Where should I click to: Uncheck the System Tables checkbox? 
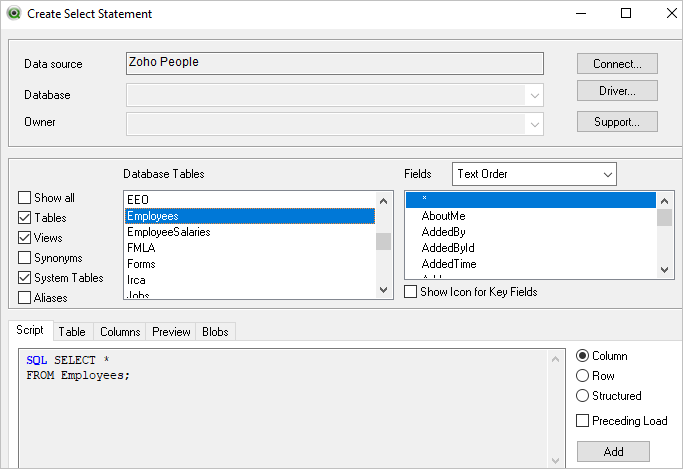coord(25,278)
